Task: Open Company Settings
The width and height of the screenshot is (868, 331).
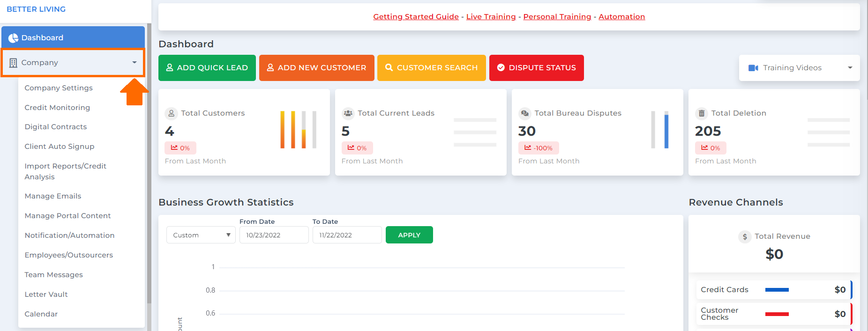Action: pos(59,88)
